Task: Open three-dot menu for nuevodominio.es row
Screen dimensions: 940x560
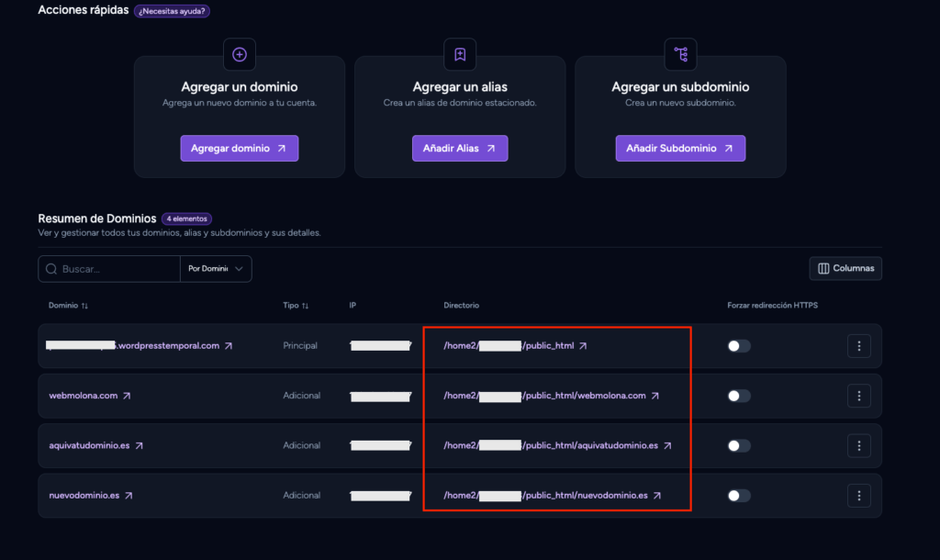Action: click(x=858, y=495)
